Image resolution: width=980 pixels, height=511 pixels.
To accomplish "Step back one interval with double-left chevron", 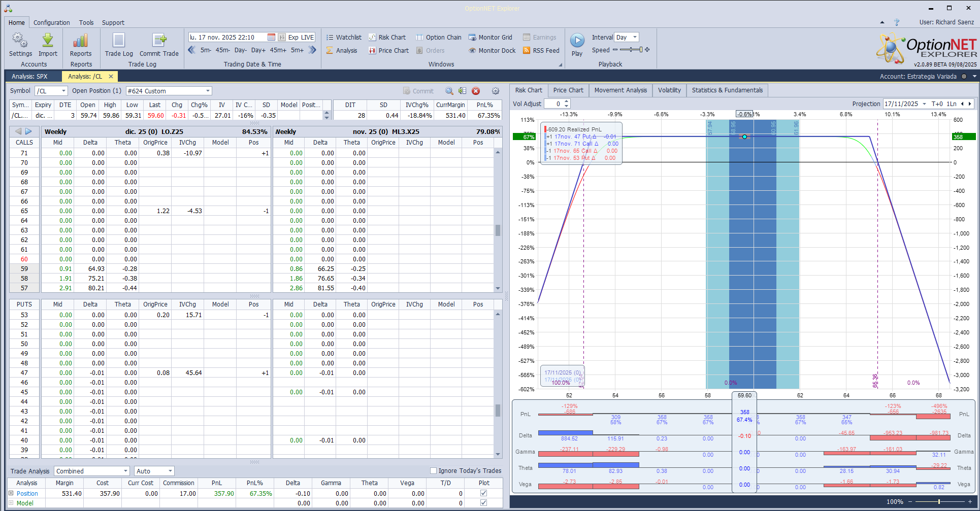I will coord(192,50).
